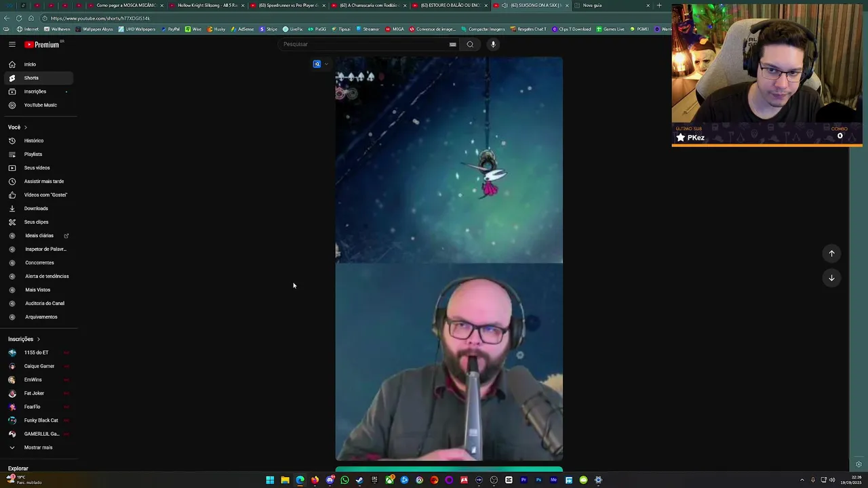Screen dimensions: 868x488
Task: Open the GAMERLLIL Ga... channel subscription
Action: 37,434
